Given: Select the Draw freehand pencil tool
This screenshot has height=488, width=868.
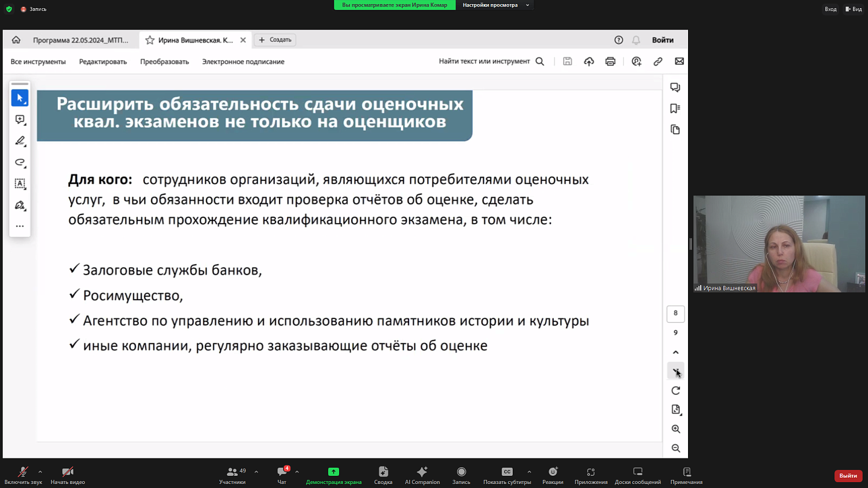Looking at the screenshot, I should [20, 141].
